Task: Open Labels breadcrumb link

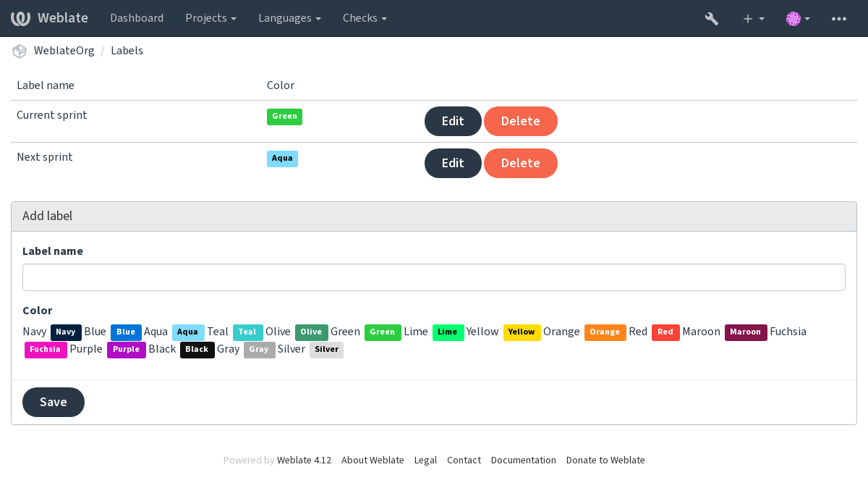Action: (127, 51)
